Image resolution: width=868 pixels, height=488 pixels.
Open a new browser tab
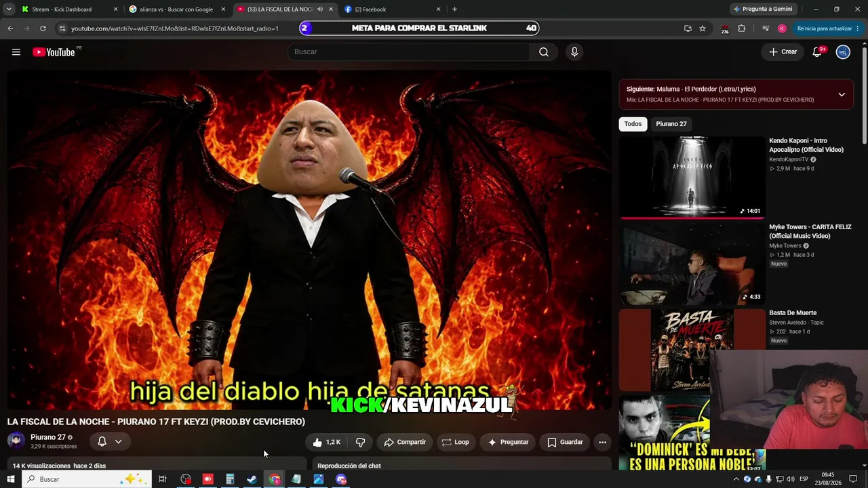tap(454, 9)
